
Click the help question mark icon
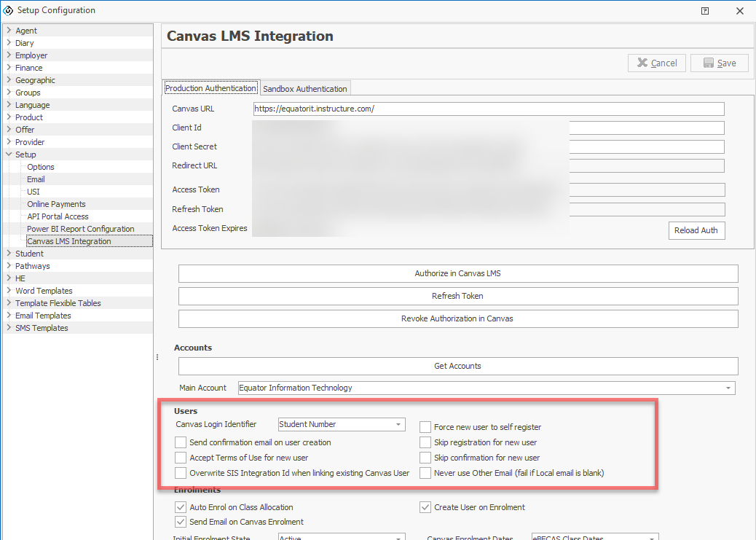pyautogui.click(x=705, y=11)
